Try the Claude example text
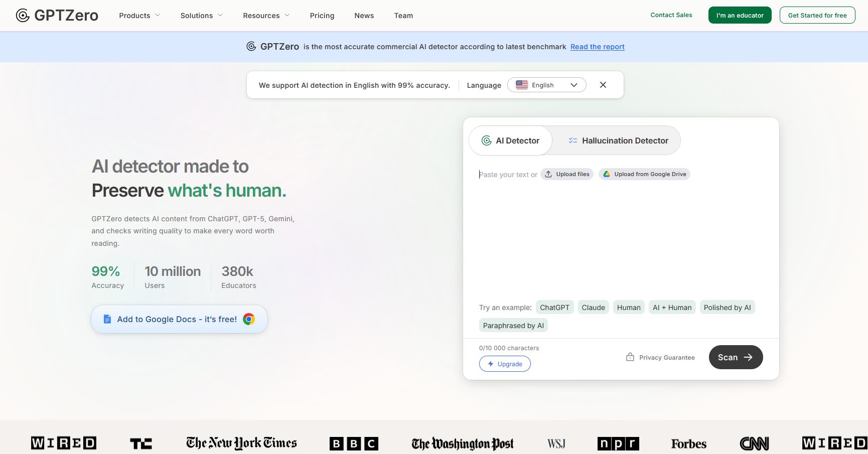Image resolution: width=868 pixels, height=454 pixels. click(593, 308)
